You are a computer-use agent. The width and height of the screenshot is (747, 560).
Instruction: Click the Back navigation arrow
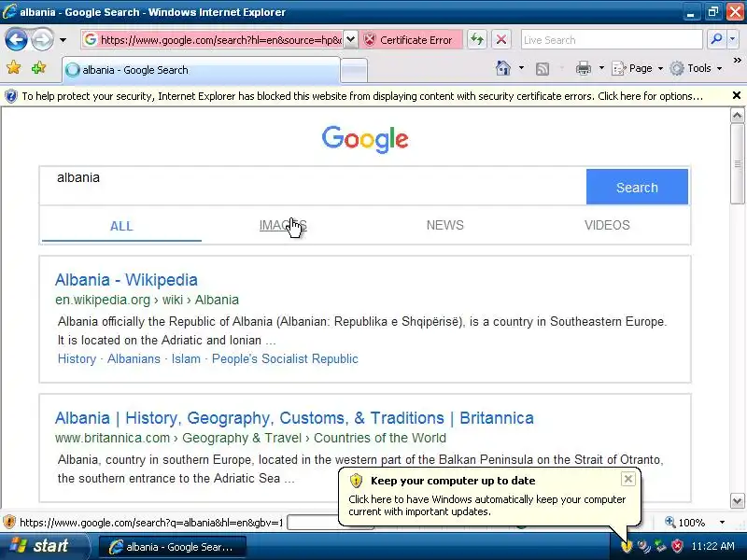point(16,39)
